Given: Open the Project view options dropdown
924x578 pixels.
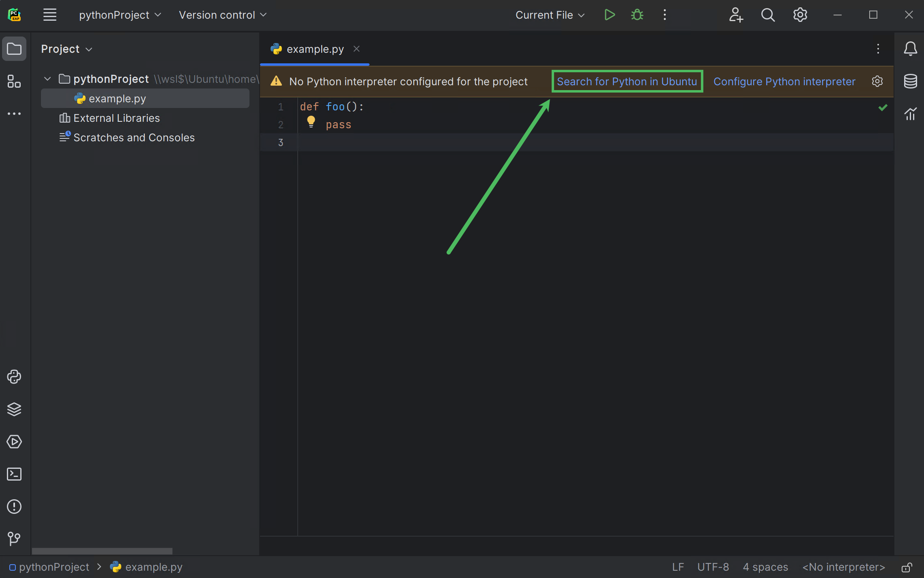Looking at the screenshot, I should coord(89,49).
